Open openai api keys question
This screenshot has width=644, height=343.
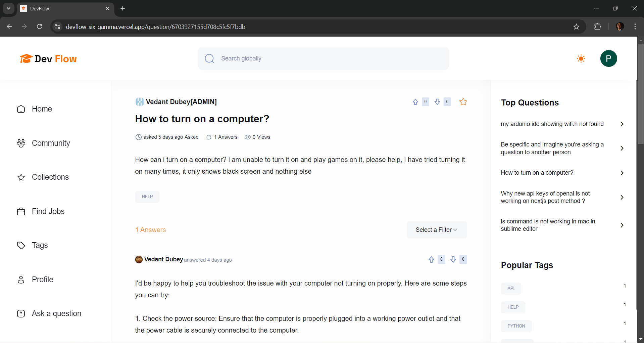(x=545, y=197)
